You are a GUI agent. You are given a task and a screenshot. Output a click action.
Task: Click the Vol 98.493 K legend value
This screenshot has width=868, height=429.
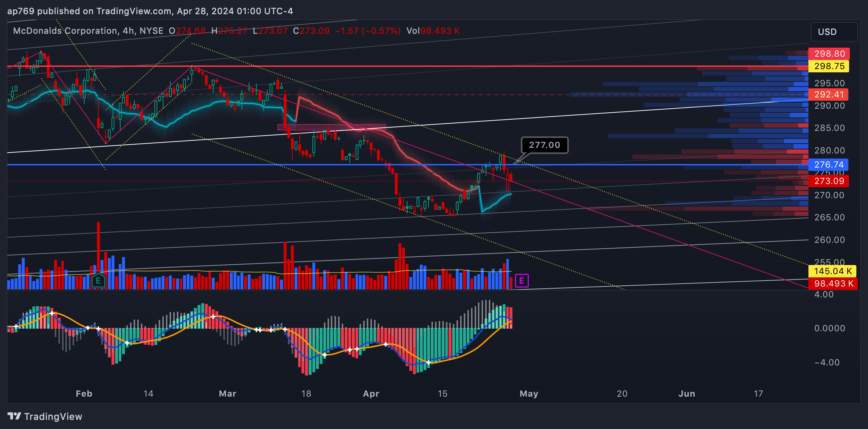click(433, 31)
